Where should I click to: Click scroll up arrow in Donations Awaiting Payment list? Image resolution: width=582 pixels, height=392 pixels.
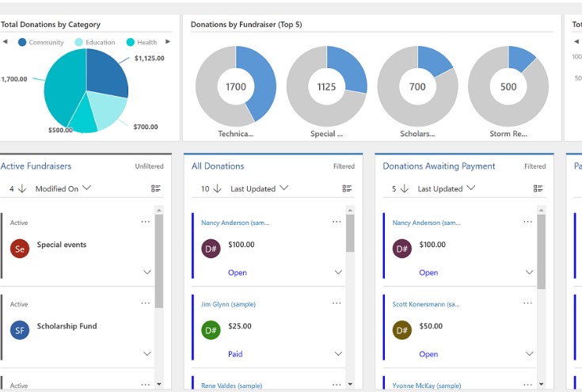541,210
